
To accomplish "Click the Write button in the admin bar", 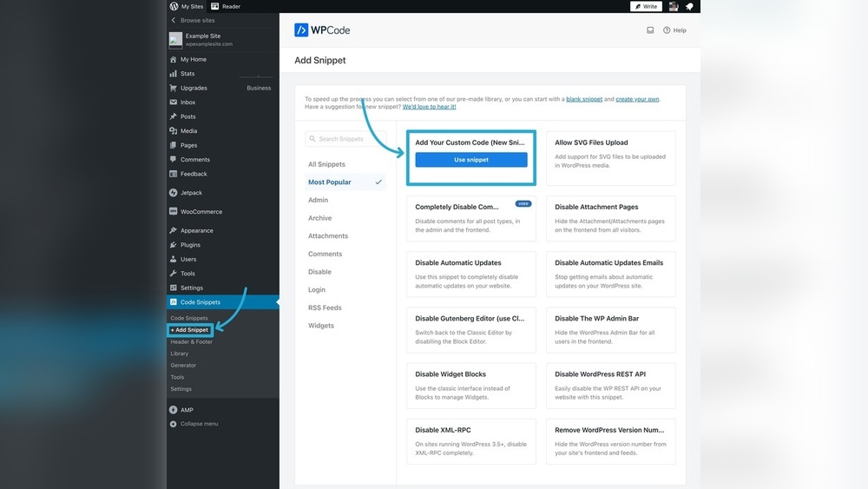I will [x=646, y=7].
